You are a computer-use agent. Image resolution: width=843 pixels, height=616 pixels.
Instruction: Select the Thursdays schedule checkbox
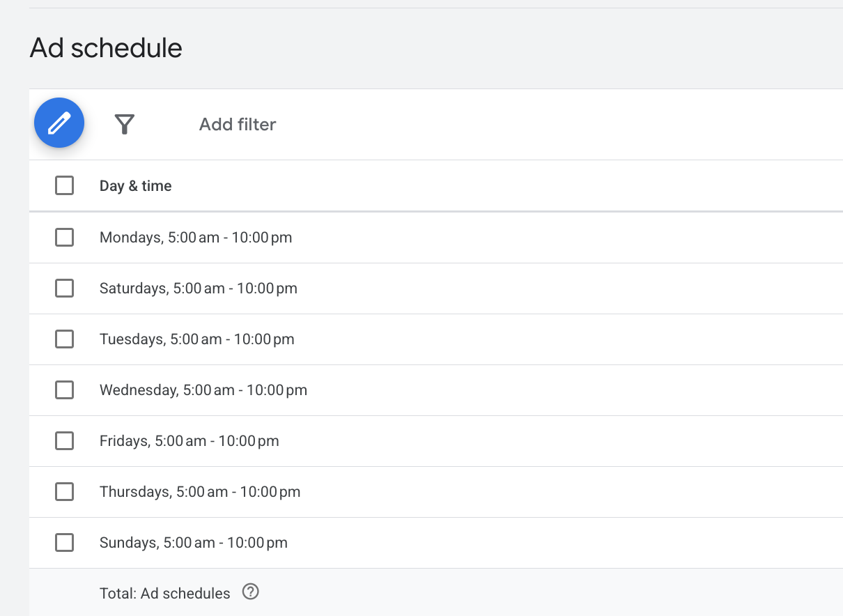coord(64,491)
